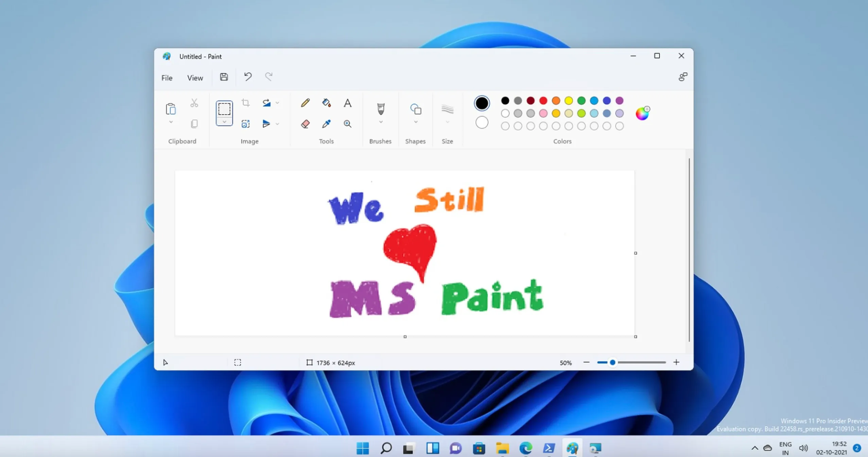Select the Pencil tool
868x457 pixels.
tap(305, 103)
